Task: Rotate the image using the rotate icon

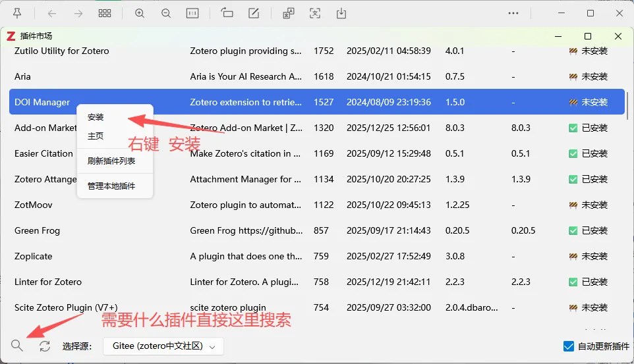Action: (x=227, y=13)
